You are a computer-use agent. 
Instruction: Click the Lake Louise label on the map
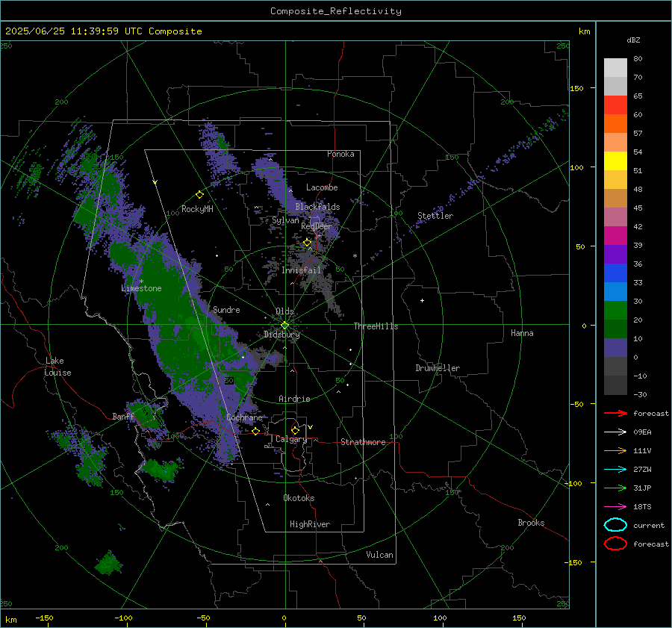pos(57,367)
